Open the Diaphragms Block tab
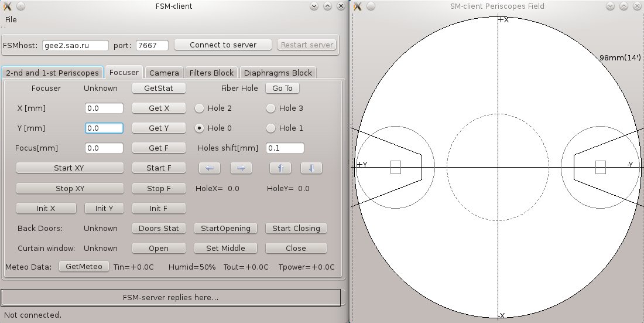Viewport: 644px width, 323px height. [x=278, y=73]
